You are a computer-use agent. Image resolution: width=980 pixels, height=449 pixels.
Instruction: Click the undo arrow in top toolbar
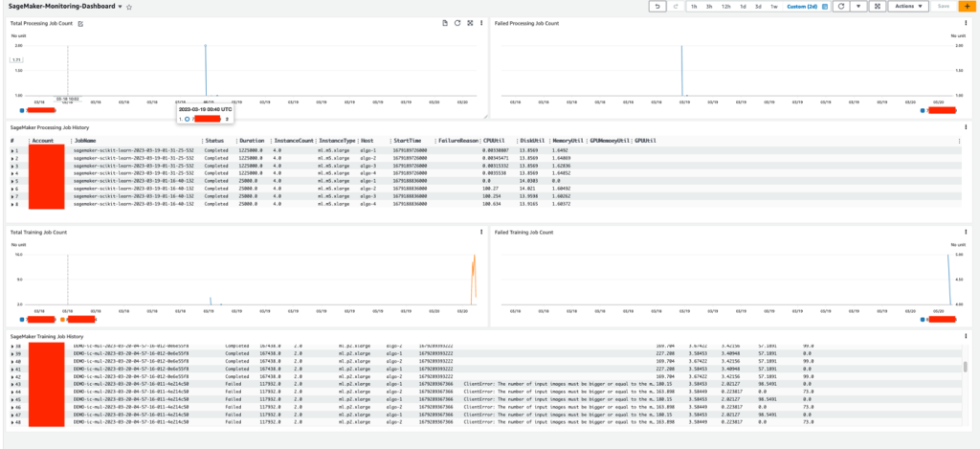tap(658, 7)
